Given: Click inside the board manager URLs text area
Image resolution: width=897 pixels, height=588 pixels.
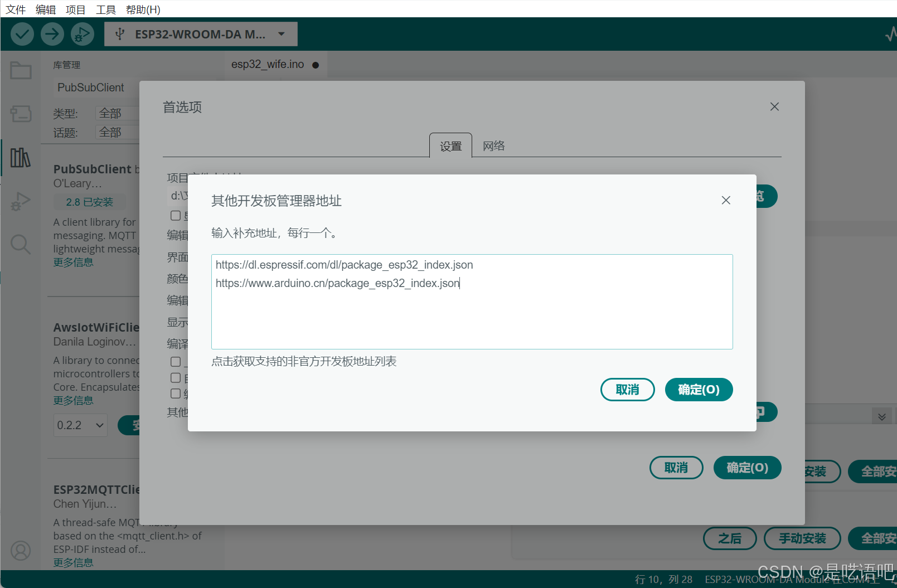Looking at the screenshot, I should pyautogui.click(x=472, y=302).
